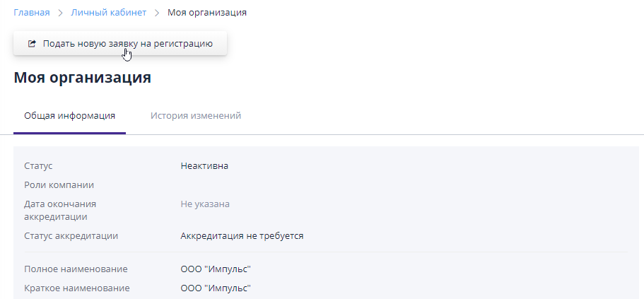The width and height of the screenshot is (644, 299).
Task: Click the Моя организация page heading
Action: pyautogui.click(x=82, y=78)
